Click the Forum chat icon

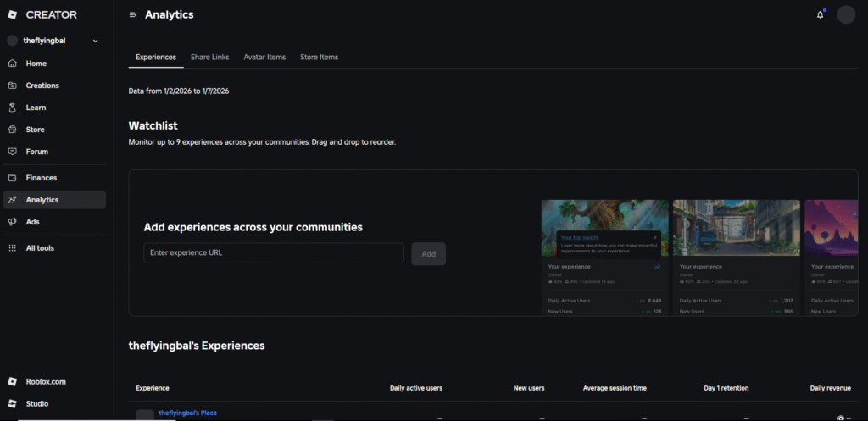tap(12, 152)
